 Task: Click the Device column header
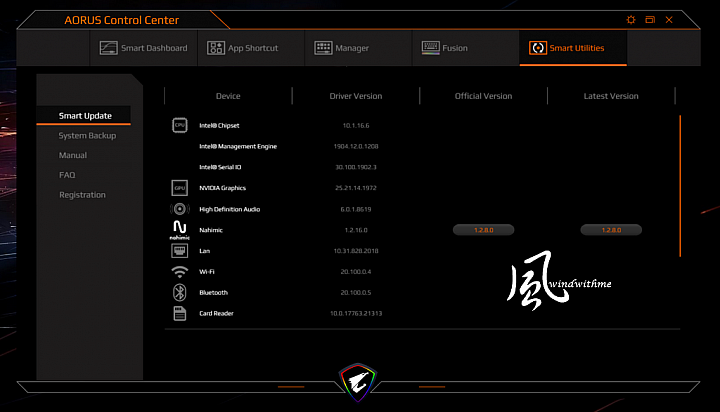[x=228, y=96]
